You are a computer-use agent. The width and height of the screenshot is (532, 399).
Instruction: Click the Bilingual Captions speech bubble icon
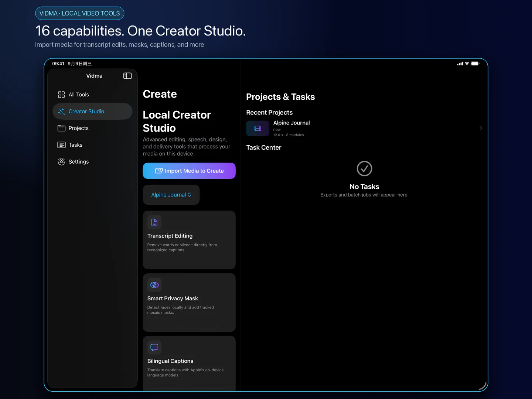154,347
